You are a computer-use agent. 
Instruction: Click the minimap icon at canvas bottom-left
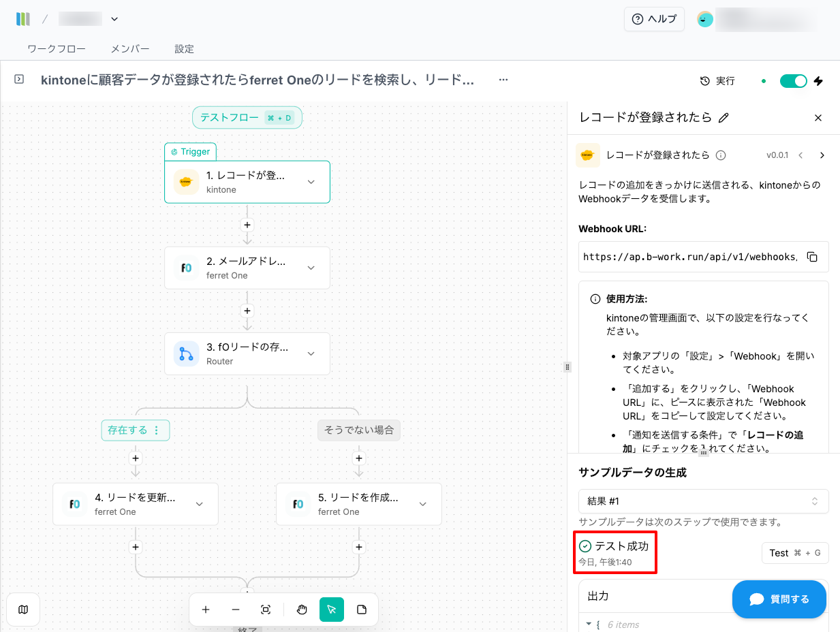pos(23,610)
